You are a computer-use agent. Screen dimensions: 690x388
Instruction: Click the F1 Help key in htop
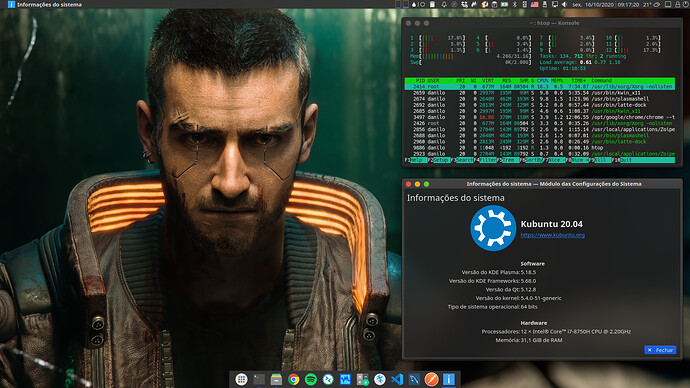pos(416,160)
